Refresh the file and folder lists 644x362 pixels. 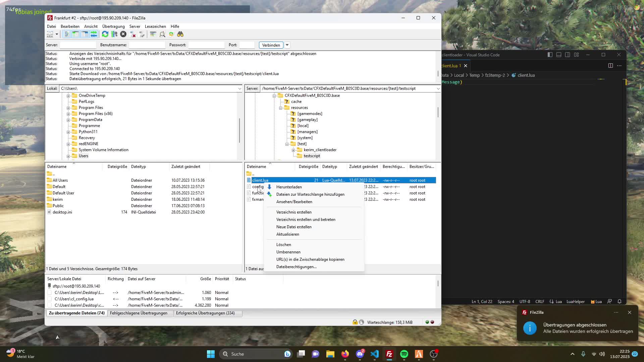[x=105, y=34]
